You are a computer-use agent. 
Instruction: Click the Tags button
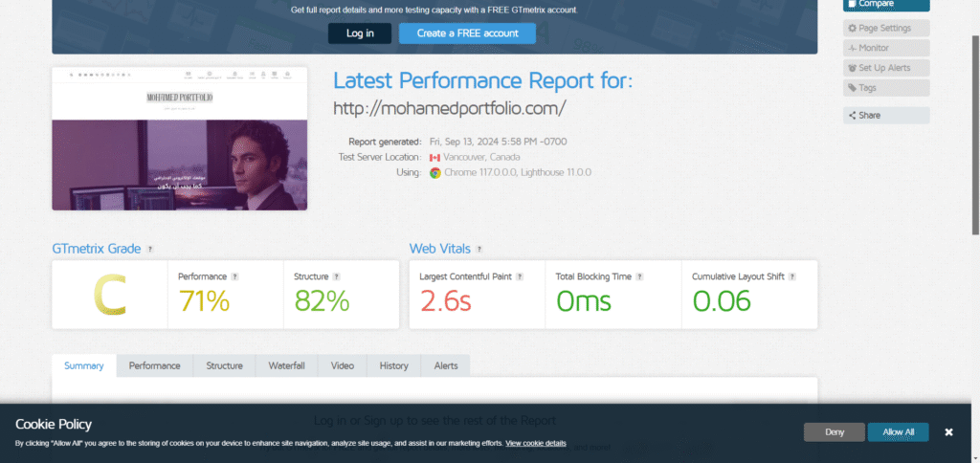(885, 88)
